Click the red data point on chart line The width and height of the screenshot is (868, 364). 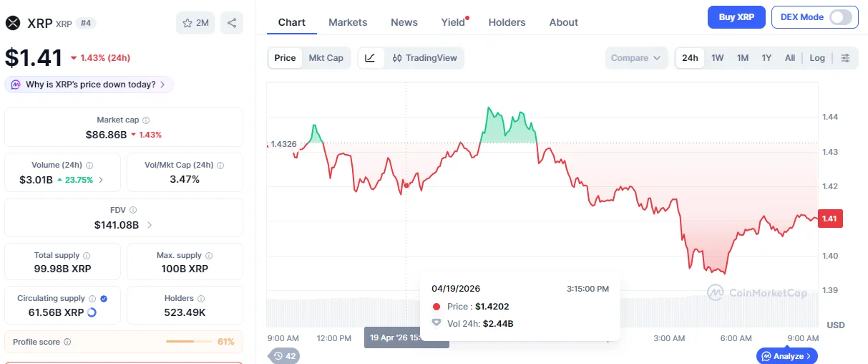point(406,186)
